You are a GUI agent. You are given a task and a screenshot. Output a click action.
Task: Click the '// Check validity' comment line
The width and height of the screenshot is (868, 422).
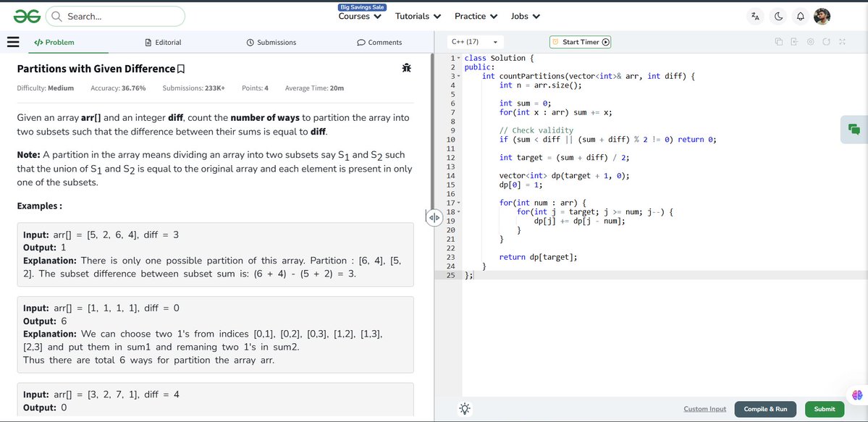pos(536,131)
